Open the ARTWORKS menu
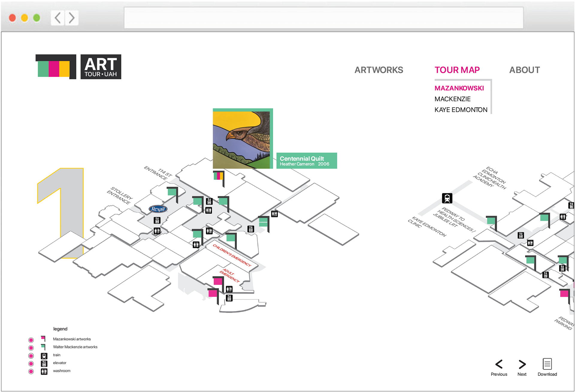This screenshot has width=575, height=392. click(x=379, y=70)
